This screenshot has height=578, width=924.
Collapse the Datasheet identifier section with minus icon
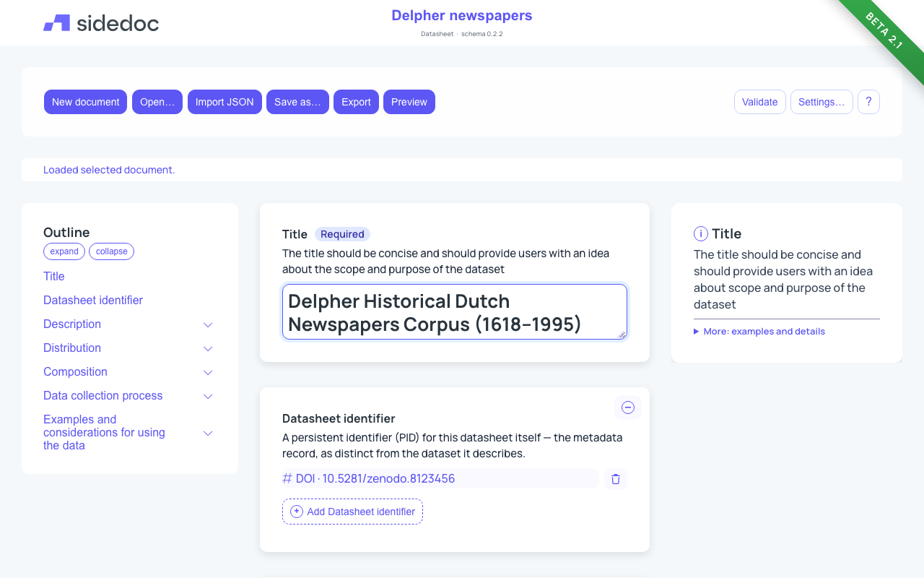pos(628,407)
